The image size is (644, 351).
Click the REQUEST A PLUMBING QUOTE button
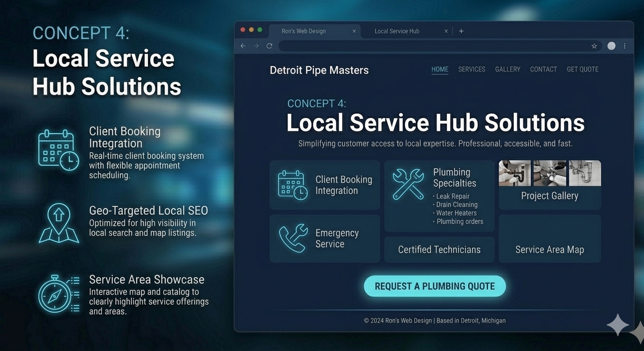434,286
